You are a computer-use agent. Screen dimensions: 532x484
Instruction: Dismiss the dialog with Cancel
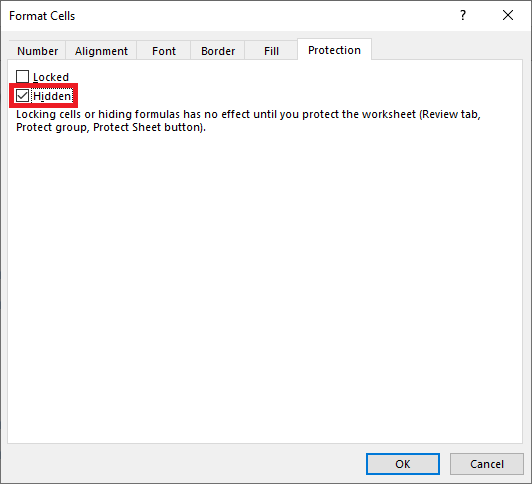coord(487,464)
